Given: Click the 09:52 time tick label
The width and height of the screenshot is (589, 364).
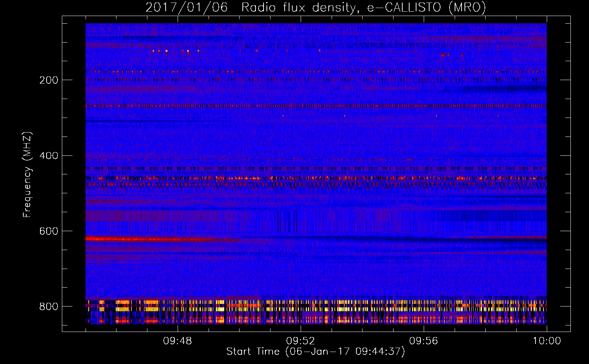Looking at the screenshot, I should pyautogui.click(x=301, y=341).
